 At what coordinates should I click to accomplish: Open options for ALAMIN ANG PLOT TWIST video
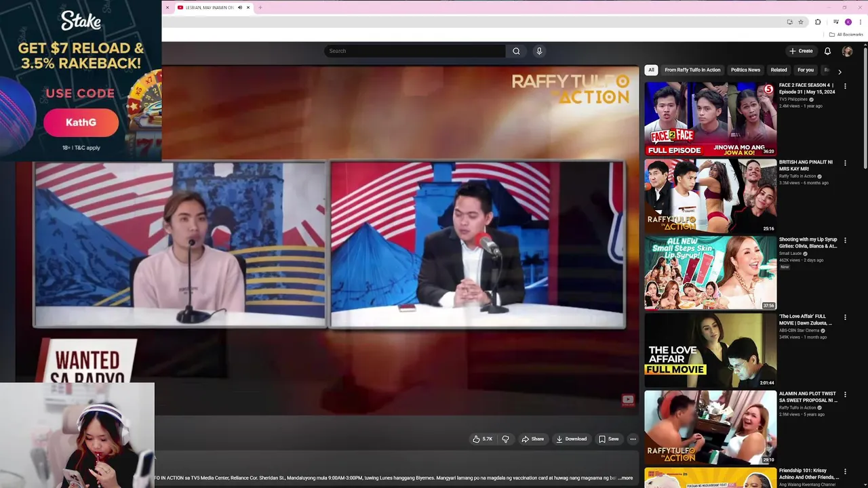[845, 394]
